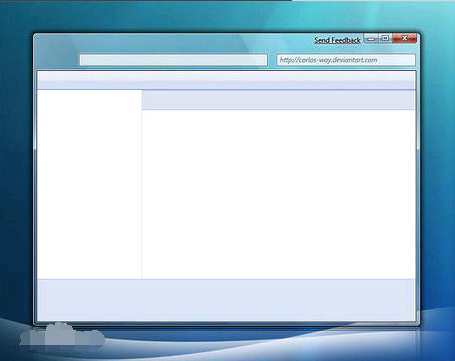Select the blank navigation pane

tap(89, 184)
